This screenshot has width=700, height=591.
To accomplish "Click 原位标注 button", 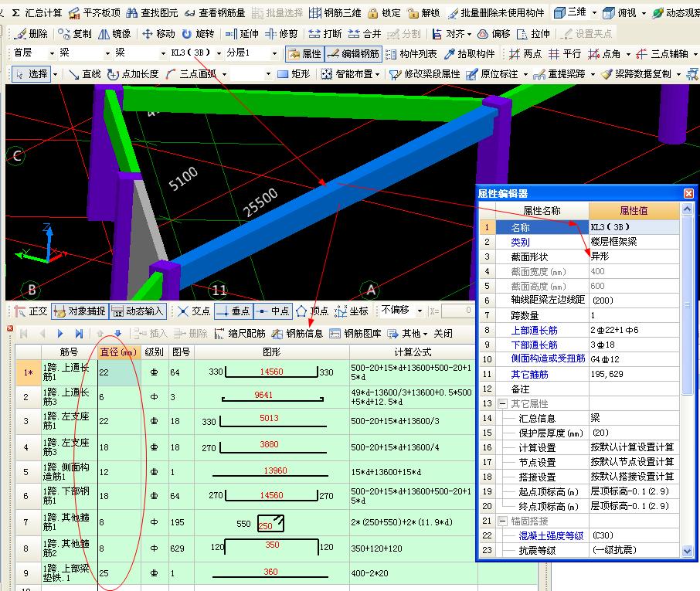I will 491,74.
